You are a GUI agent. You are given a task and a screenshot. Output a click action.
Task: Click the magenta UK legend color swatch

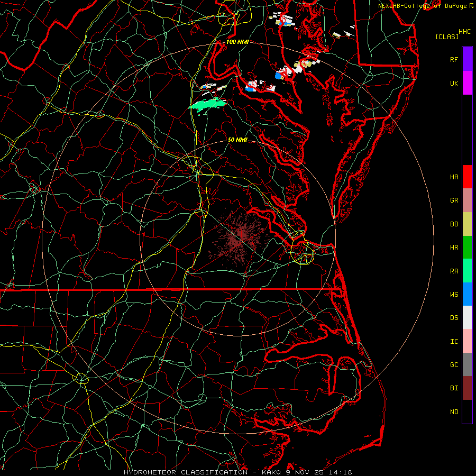pos(467,83)
